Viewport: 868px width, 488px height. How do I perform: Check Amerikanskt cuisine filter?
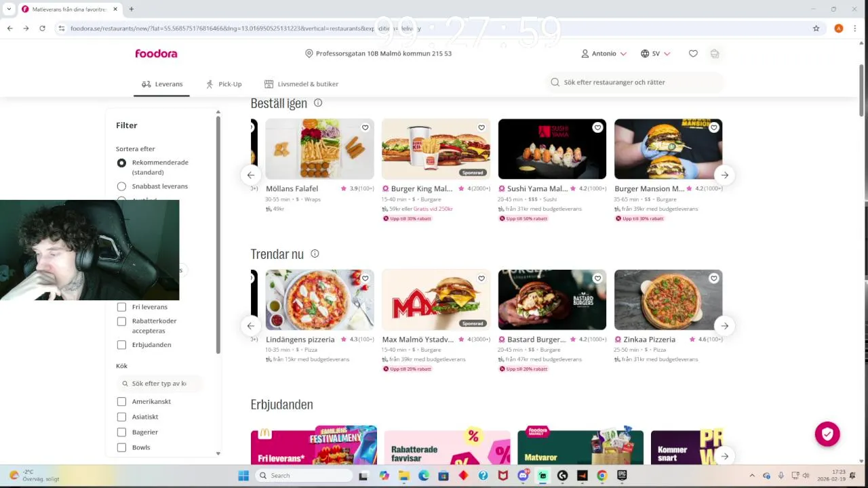(x=121, y=402)
